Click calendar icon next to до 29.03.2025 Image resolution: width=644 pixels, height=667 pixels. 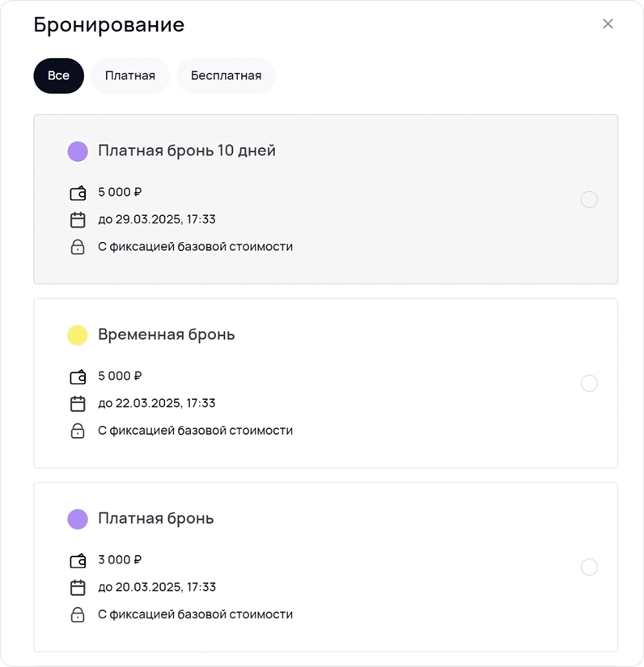coord(78,219)
